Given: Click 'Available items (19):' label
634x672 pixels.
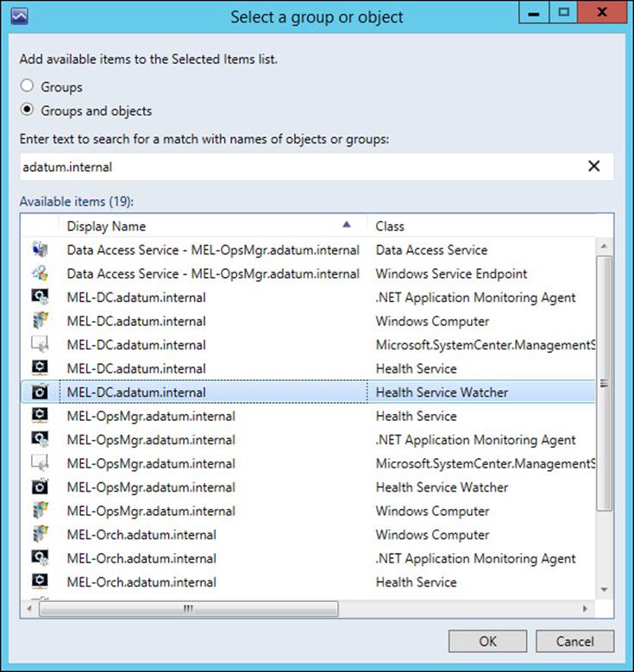Looking at the screenshot, I should 77,202.
